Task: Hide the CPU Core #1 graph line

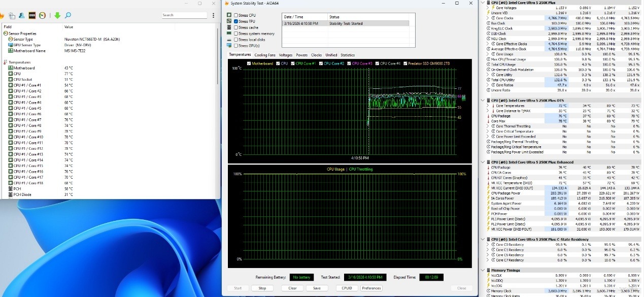Action: 292,63
